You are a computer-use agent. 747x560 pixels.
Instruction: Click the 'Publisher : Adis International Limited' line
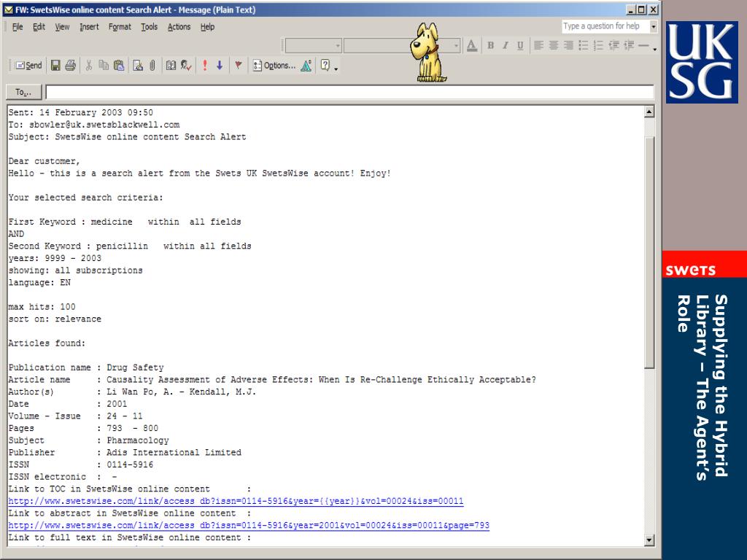click(x=125, y=452)
